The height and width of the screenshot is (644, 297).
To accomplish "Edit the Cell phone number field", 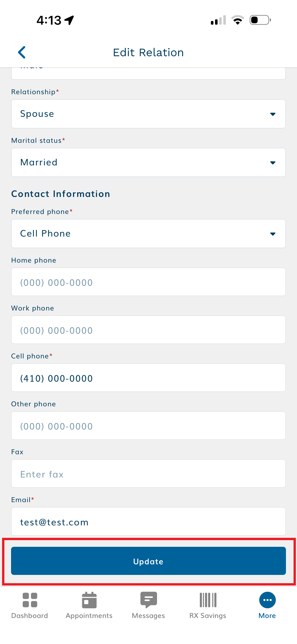I will [148, 378].
